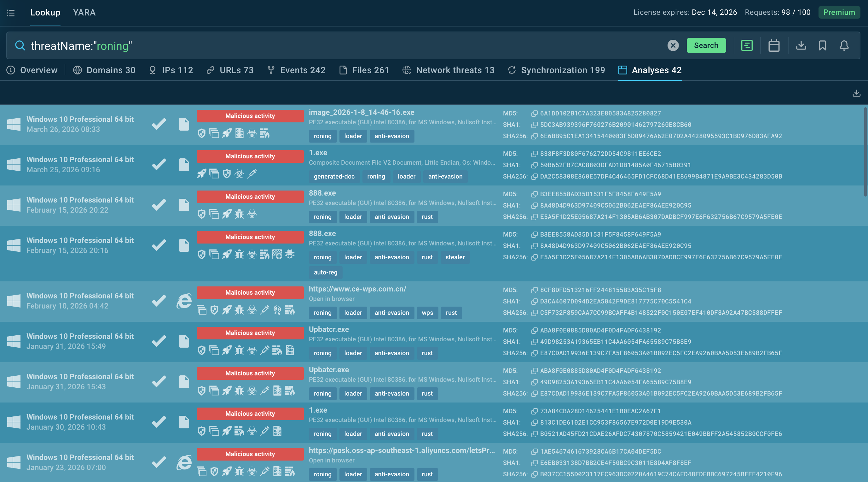Open the green search history icon

click(x=747, y=45)
